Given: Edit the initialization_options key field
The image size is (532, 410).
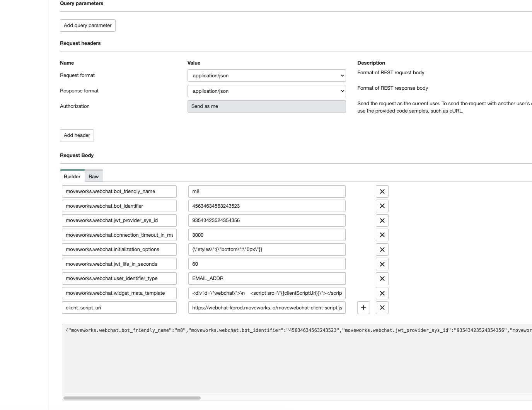Looking at the screenshot, I should coord(119,249).
